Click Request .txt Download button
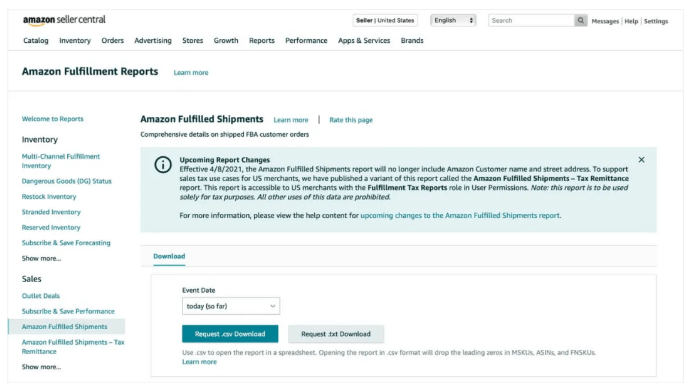The height and width of the screenshot is (383, 693). (336, 334)
